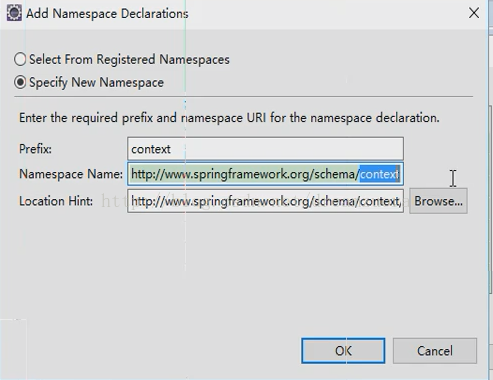Open the Browse... file chooser
Screen dimensions: 493x380
point(438,201)
